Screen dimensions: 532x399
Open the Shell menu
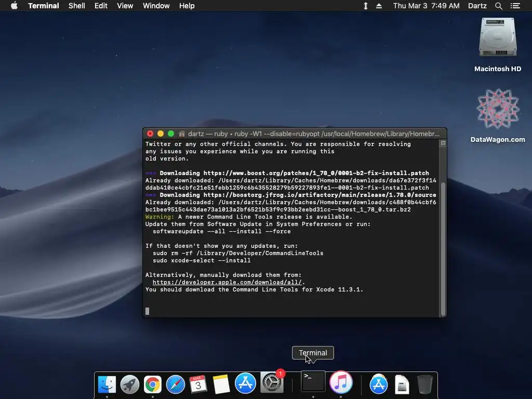click(77, 6)
